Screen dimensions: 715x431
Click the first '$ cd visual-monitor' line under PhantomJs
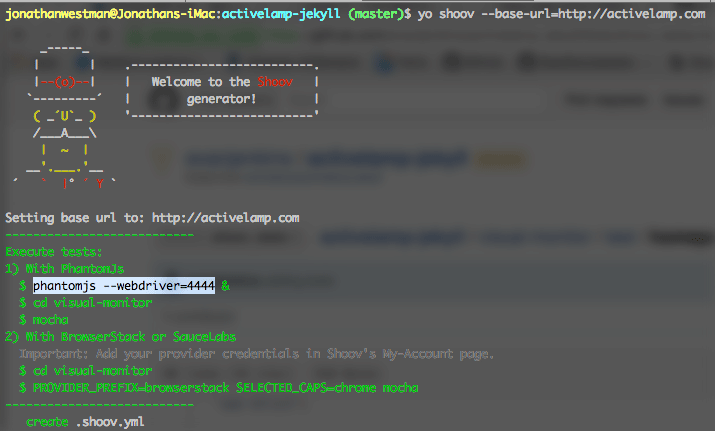coord(86,303)
